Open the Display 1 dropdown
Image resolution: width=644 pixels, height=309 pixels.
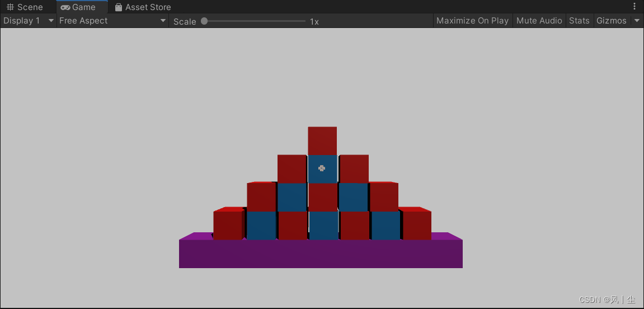pyautogui.click(x=29, y=21)
